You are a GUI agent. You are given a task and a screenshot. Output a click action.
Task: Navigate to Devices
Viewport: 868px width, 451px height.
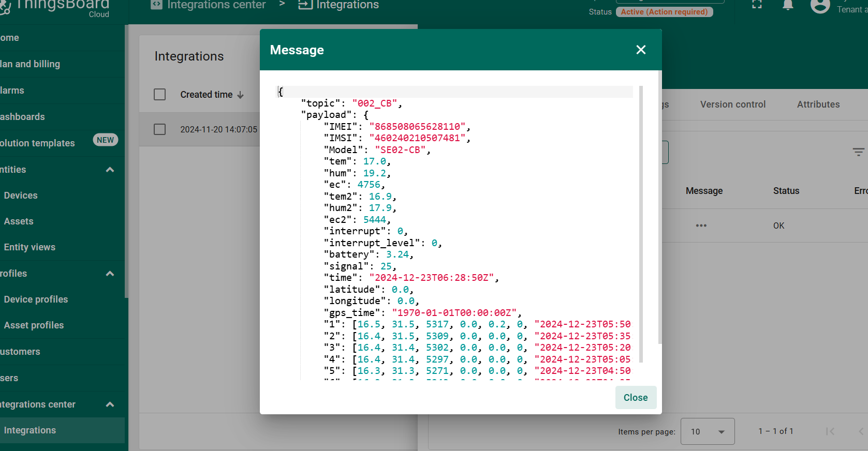62,196
